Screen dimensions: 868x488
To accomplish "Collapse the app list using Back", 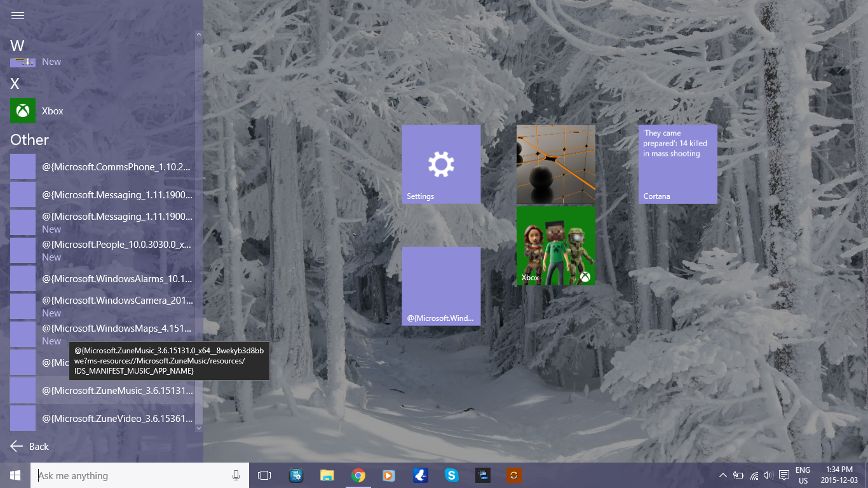I will [29, 446].
